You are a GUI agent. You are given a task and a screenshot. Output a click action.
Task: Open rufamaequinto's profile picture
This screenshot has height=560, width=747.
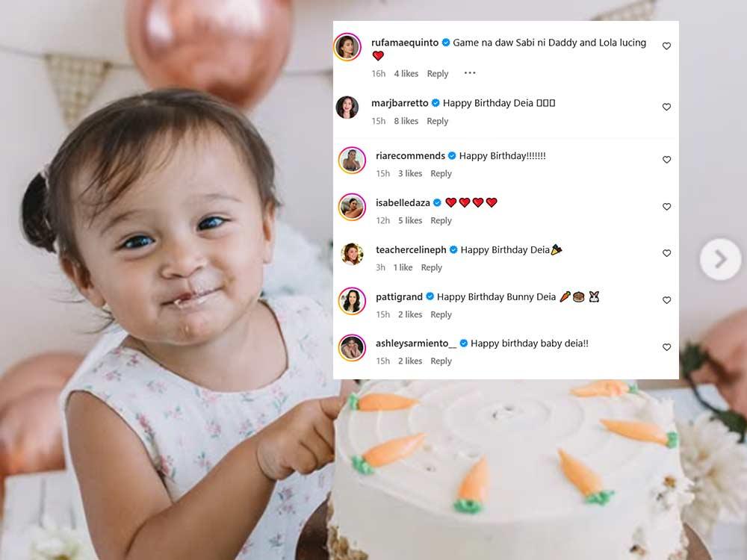347,47
